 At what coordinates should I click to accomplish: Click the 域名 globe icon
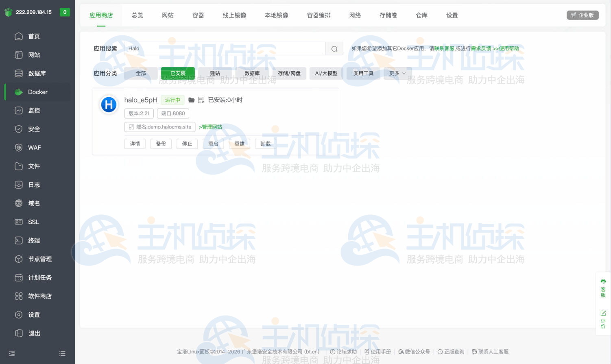[x=19, y=203]
